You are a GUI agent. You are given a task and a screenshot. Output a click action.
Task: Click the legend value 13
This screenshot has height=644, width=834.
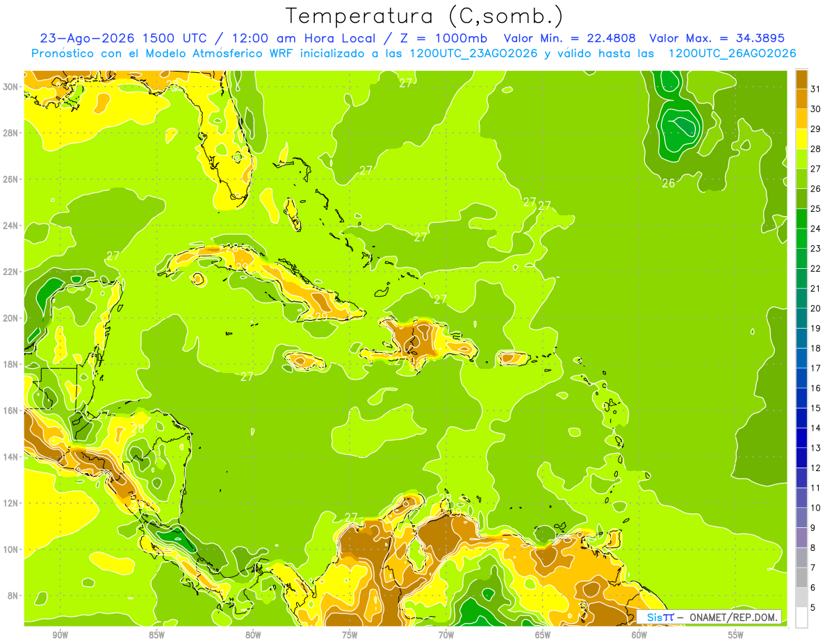pos(816,448)
